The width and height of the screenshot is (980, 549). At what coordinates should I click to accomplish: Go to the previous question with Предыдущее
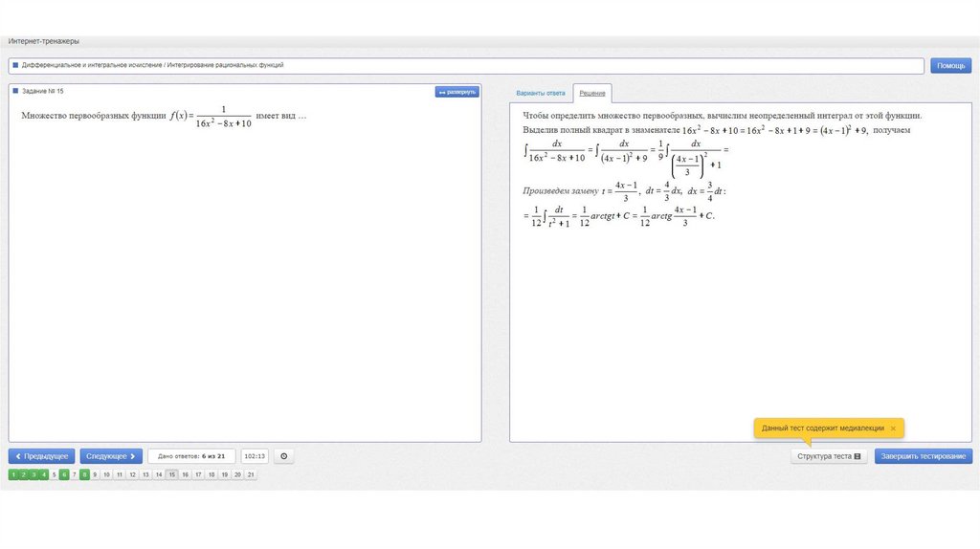coord(41,456)
